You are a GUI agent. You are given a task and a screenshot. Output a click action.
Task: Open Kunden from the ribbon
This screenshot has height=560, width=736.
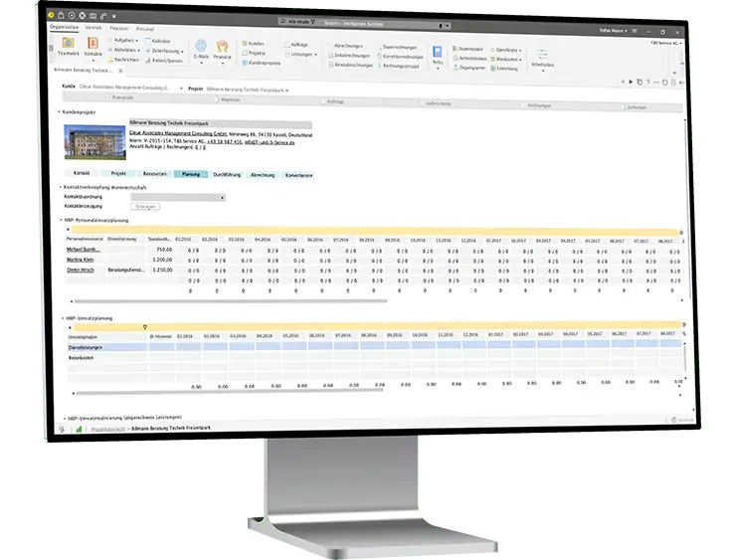pos(253,43)
